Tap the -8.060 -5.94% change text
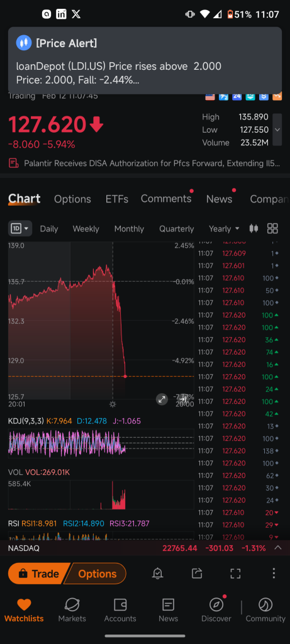Viewport: 290px width, 644px height. [42, 144]
